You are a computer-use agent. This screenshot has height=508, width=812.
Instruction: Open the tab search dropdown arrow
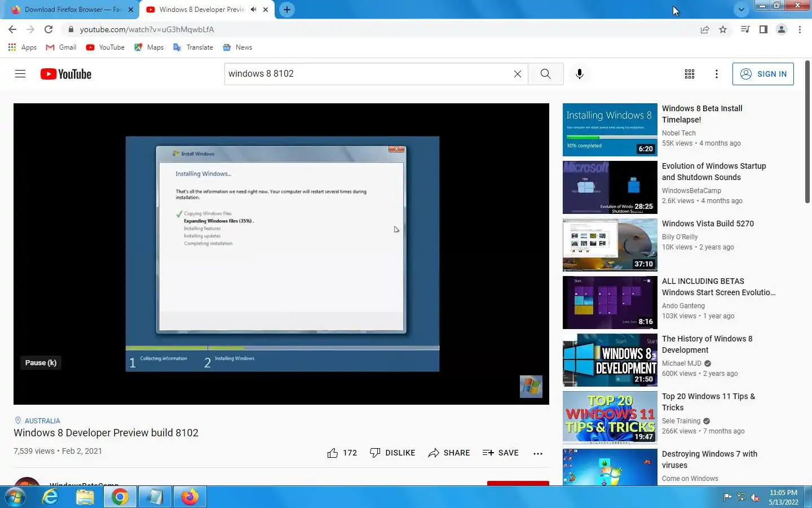[x=741, y=10]
